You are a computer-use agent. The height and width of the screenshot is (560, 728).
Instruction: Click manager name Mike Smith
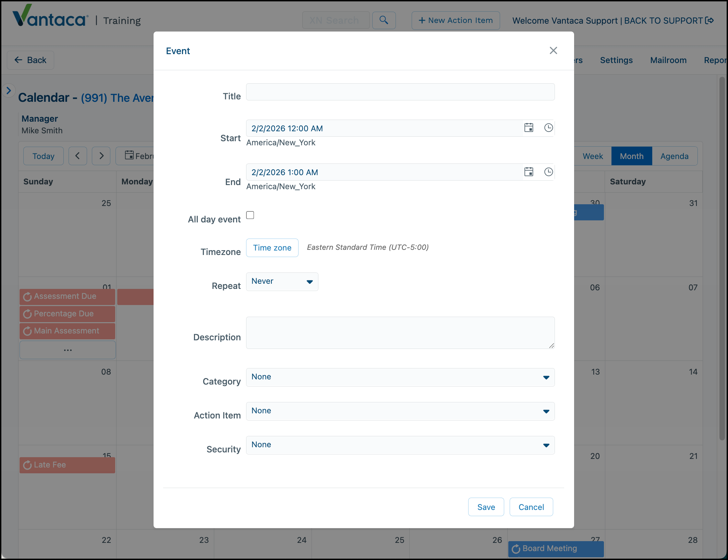[x=42, y=131]
